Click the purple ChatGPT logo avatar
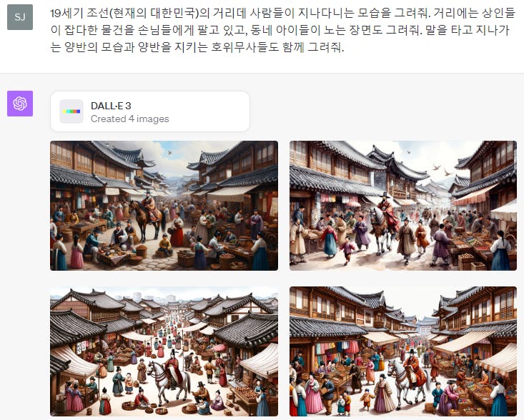Viewport: 524px width, 420px height. pyautogui.click(x=20, y=104)
